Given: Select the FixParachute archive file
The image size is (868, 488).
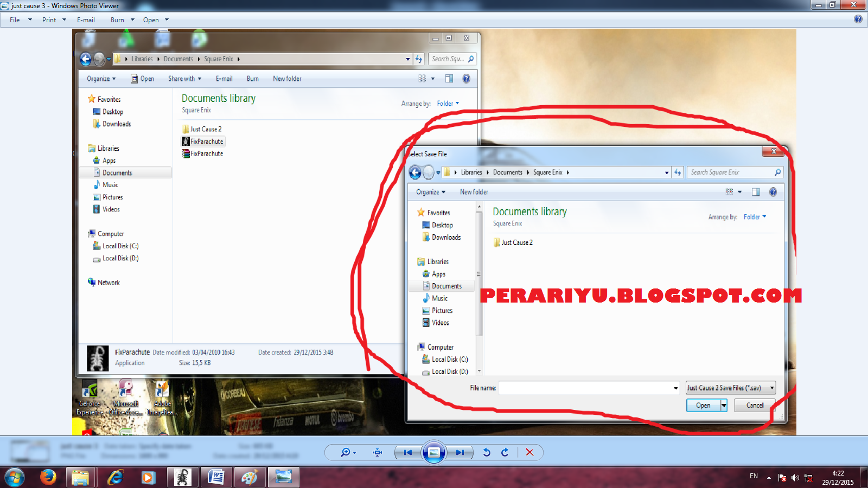Looking at the screenshot, I should (203, 153).
